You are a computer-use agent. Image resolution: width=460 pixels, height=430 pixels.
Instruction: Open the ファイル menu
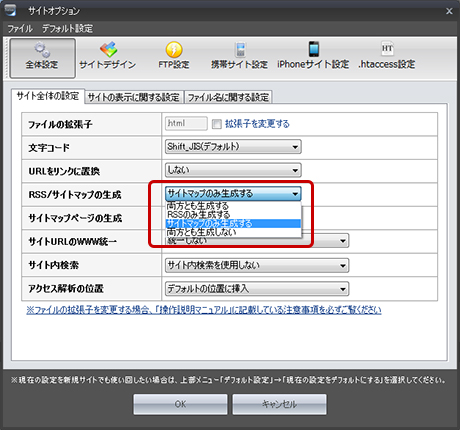[20, 29]
